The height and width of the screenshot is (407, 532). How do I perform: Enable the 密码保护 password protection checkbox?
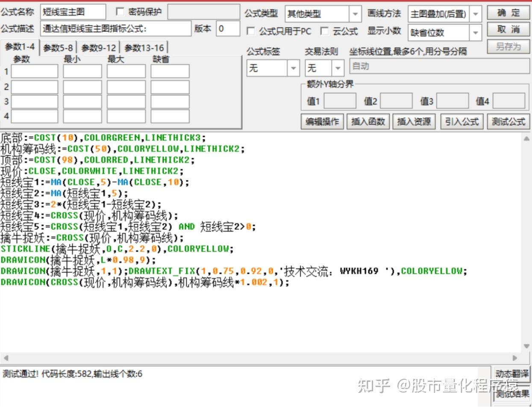(120, 12)
